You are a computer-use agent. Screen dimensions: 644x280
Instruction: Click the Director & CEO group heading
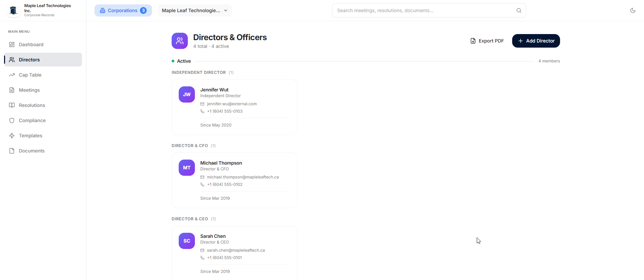pos(190,219)
